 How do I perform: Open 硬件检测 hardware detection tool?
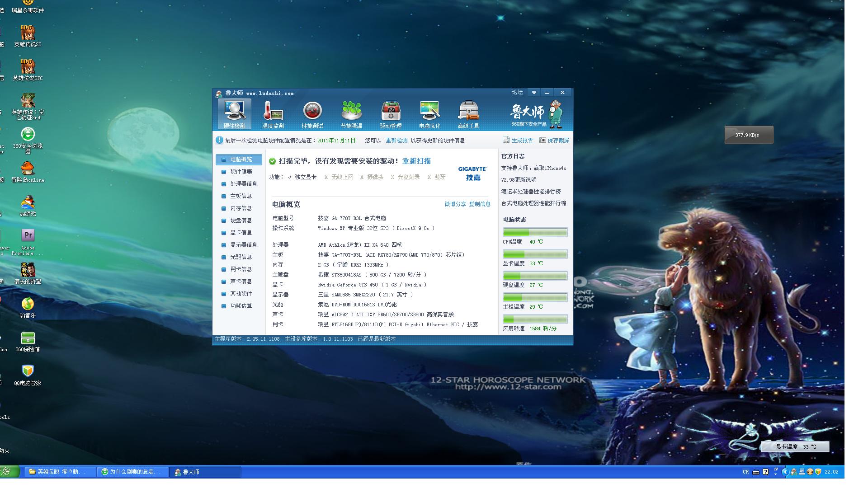(x=234, y=114)
